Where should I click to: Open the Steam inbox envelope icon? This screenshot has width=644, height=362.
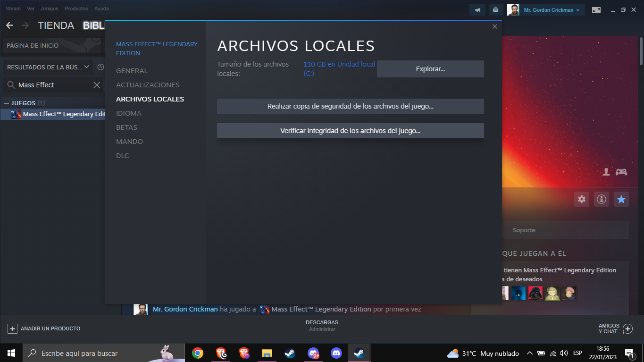click(495, 9)
